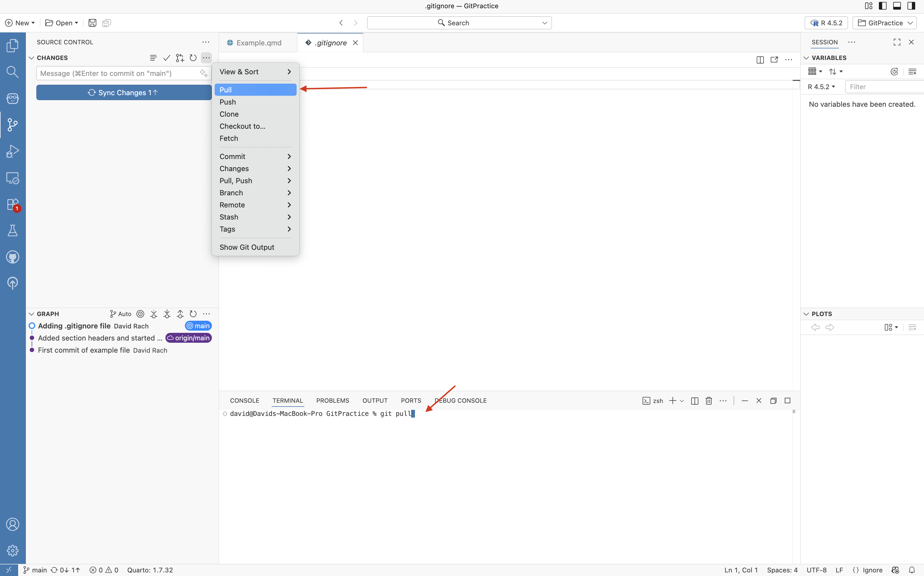Collapse the CHANGES section
Screen dimensions: 924x576
(32, 58)
